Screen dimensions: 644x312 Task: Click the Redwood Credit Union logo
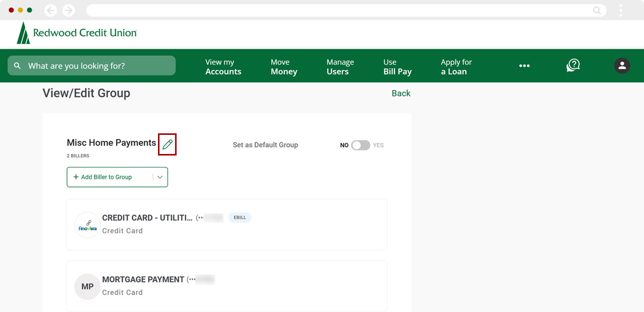tap(76, 33)
